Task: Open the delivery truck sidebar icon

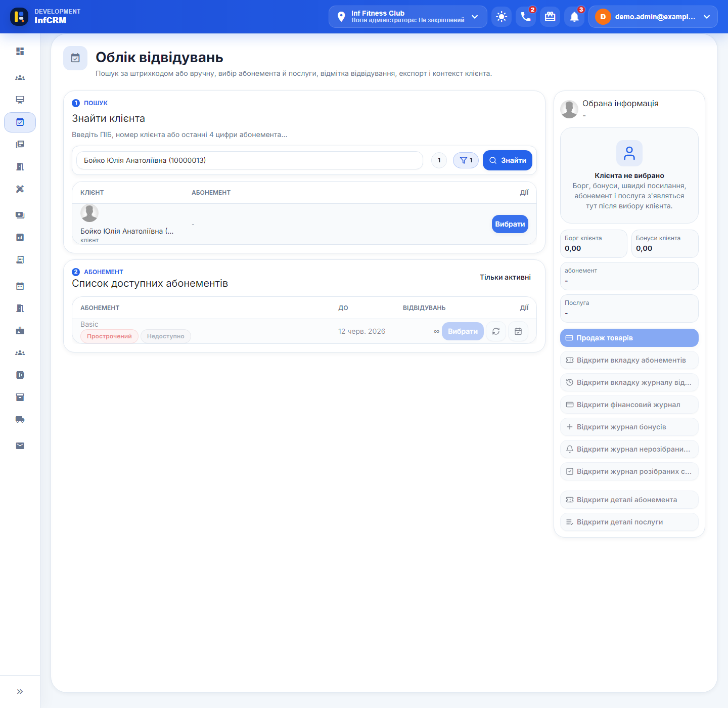Action: [20, 420]
